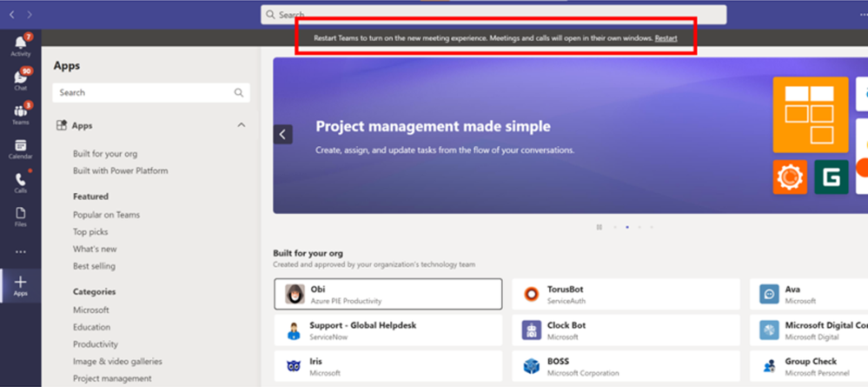
Task: Click the Group Check title text
Action: (811, 362)
